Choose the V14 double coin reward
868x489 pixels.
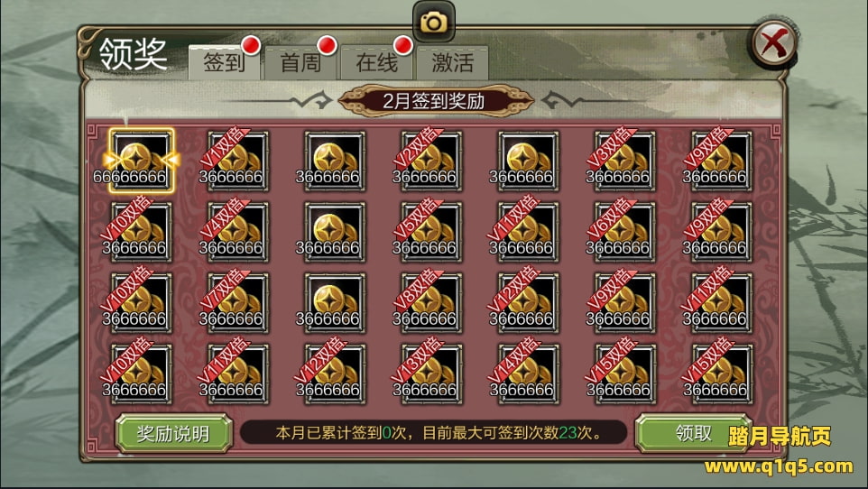(x=528, y=374)
